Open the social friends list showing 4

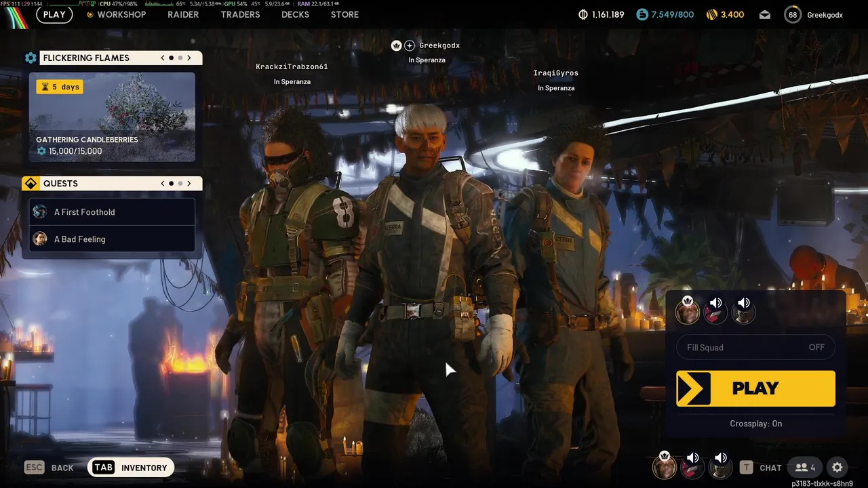pos(806,467)
